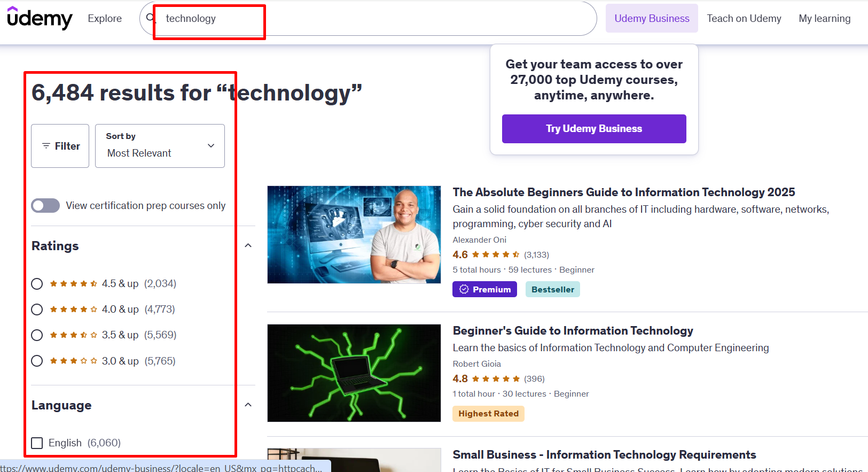The width and height of the screenshot is (868, 472).
Task: Collapse the Ratings section
Action: click(x=248, y=246)
